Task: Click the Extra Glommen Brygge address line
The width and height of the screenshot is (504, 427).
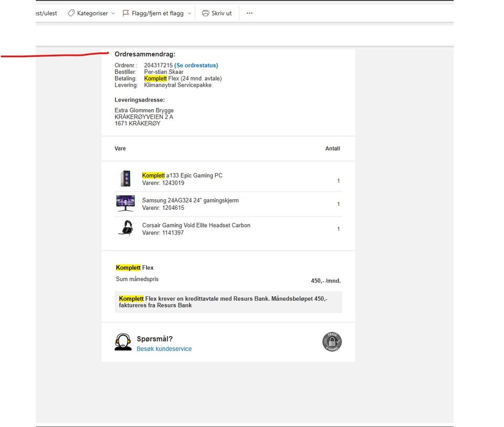Action: click(x=144, y=110)
